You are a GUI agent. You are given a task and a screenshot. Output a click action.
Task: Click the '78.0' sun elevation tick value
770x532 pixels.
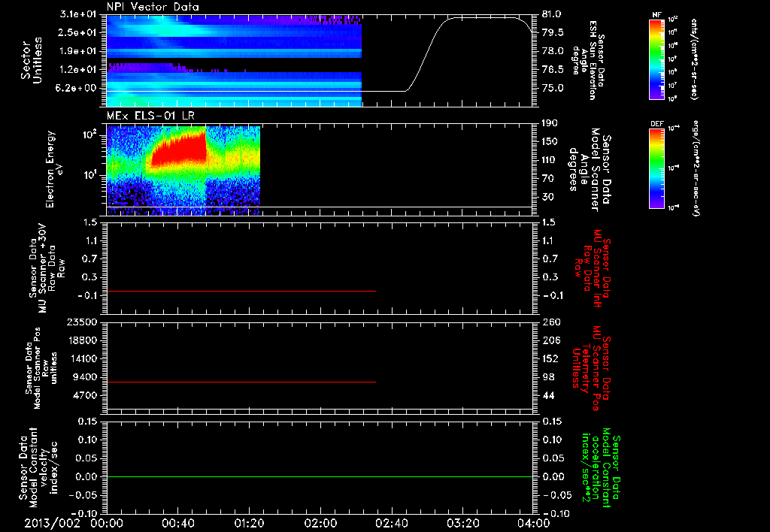[553, 51]
